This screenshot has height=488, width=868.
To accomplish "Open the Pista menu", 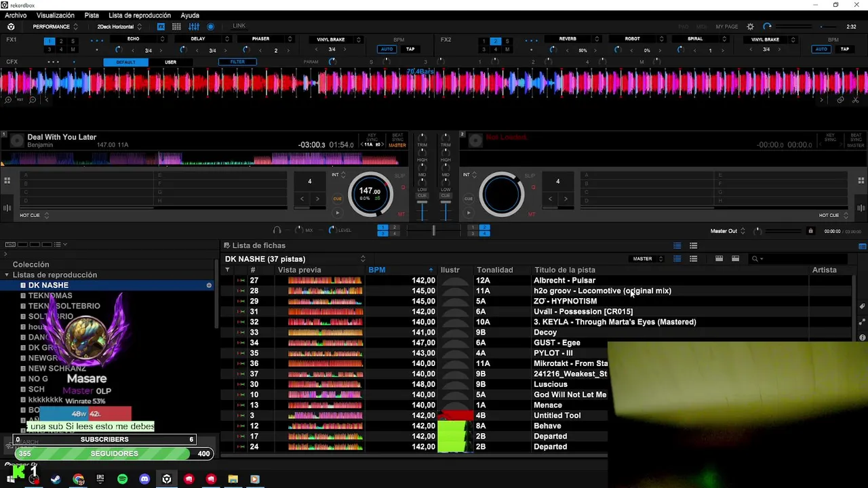I will point(92,15).
